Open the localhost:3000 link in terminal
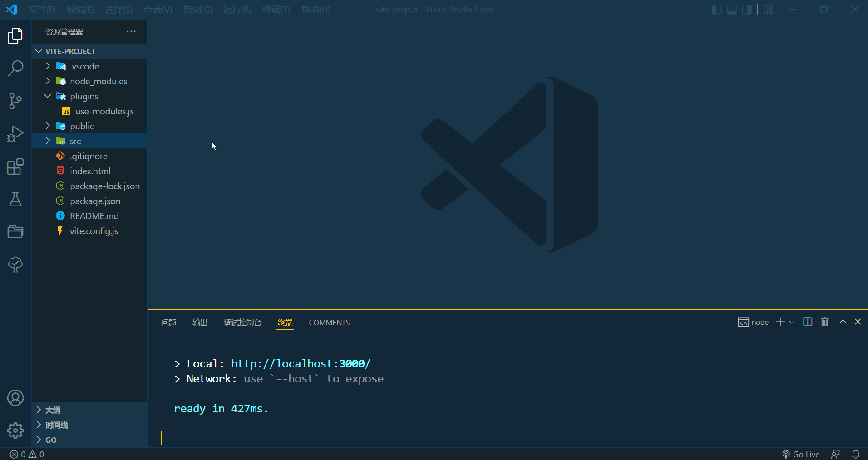Viewport: 868px width, 460px height. [301, 363]
